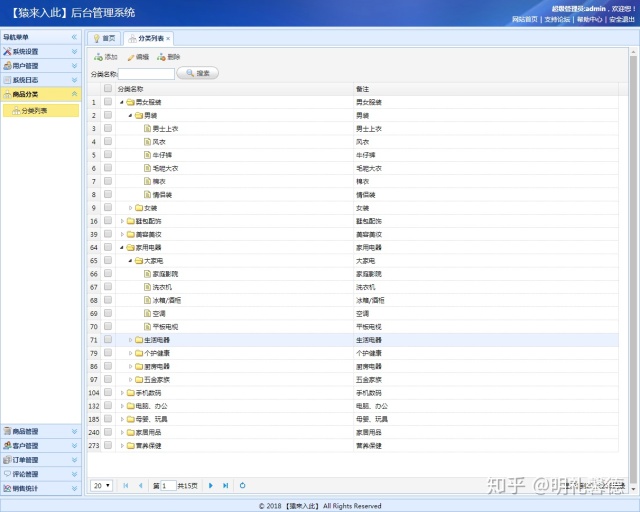Open the 帮助中心 link in header
The image size is (640, 512).
click(589, 19)
